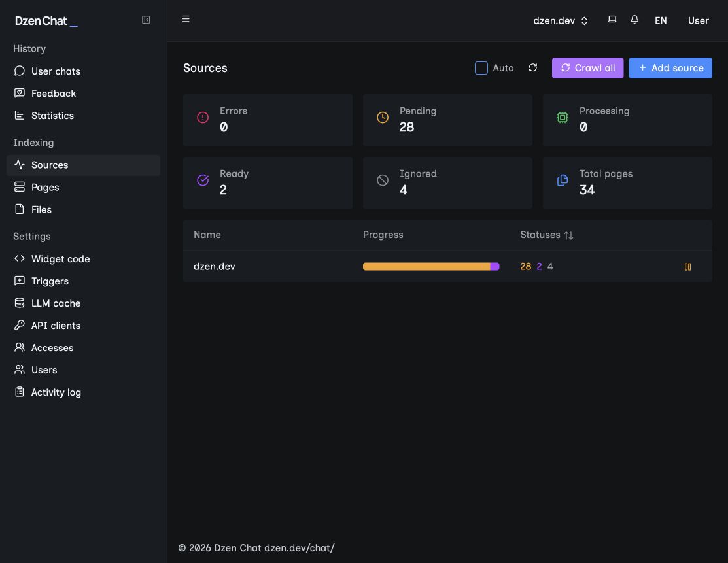Click the dzen.dev progress bar
The image size is (728, 563).
[431, 266]
